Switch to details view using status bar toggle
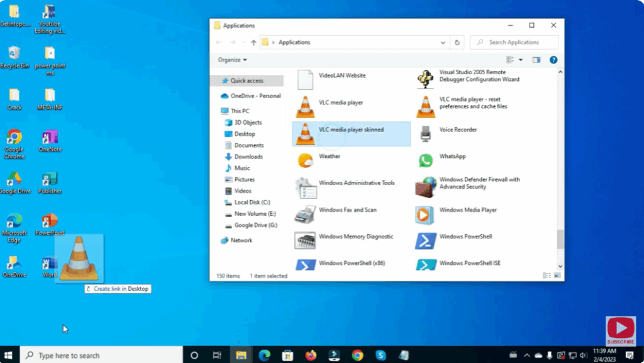Image resolution: width=644 pixels, height=363 pixels. coord(546,276)
